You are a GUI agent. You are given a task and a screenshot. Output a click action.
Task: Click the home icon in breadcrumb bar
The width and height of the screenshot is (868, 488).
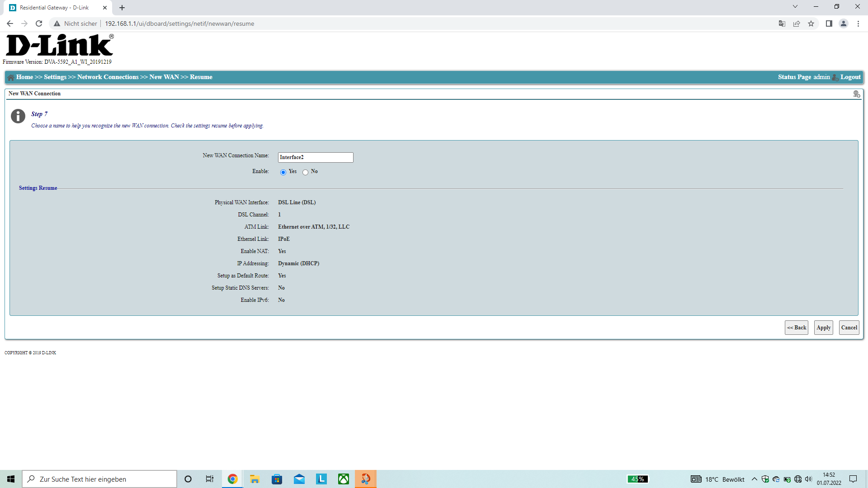[11, 77]
